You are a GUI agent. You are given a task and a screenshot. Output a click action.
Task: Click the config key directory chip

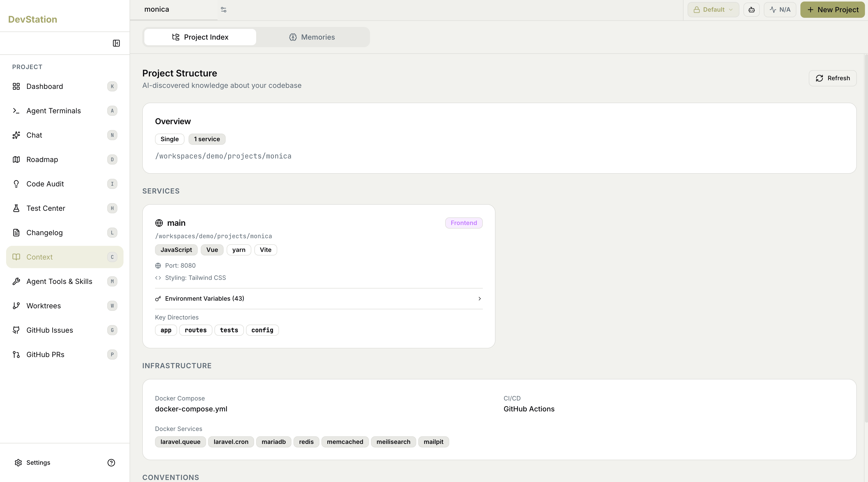click(x=262, y=330)
